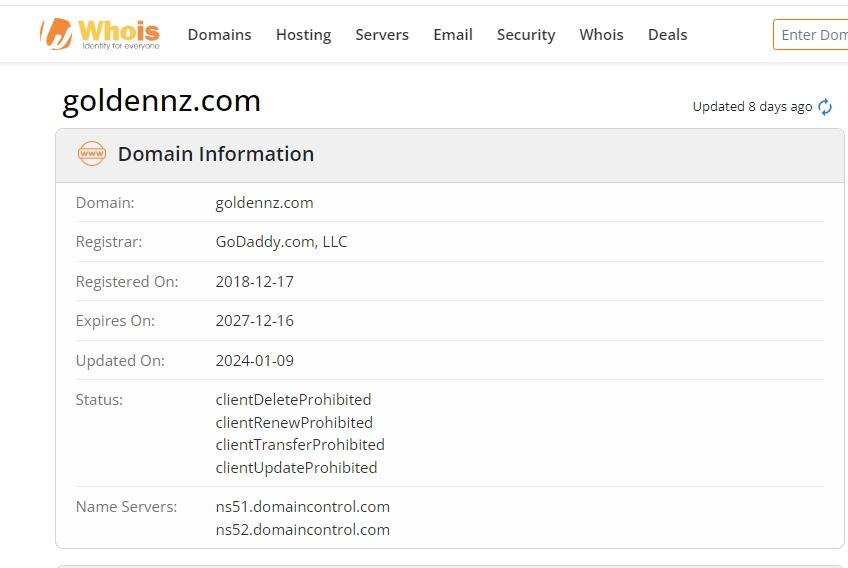
Task: Open the Hosting menu
Action: tap(303, 35)
